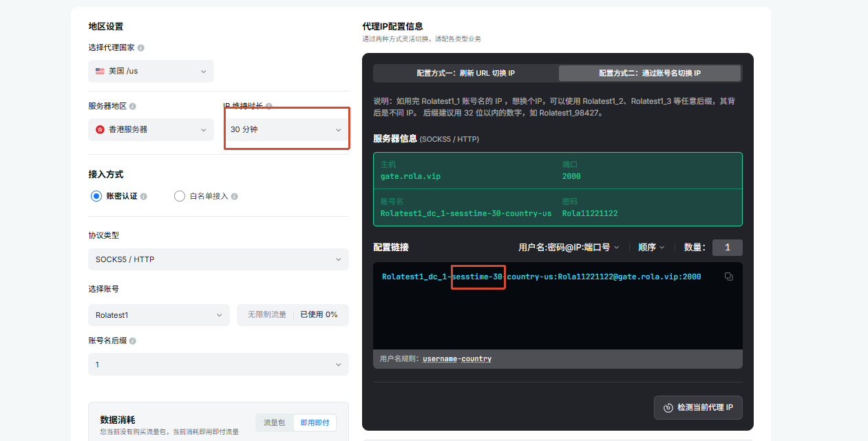Switch to 配置方式一：刷新 URL 切换 IP tab

466,73
